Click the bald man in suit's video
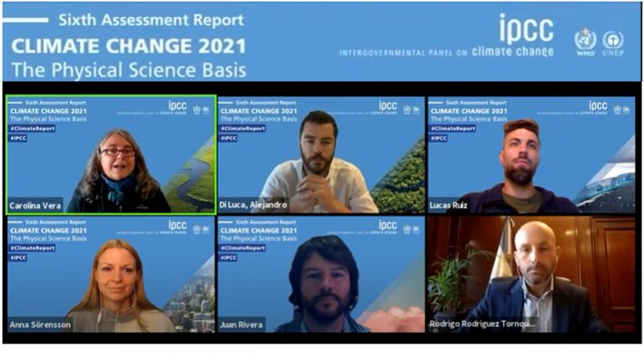Viewport: 644px width, 362px height. [532, 274]
